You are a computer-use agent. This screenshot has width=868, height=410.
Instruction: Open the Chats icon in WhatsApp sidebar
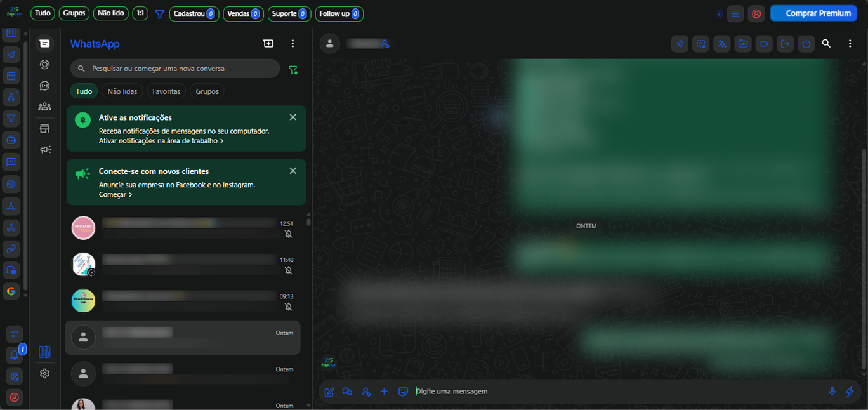[44, 43]
